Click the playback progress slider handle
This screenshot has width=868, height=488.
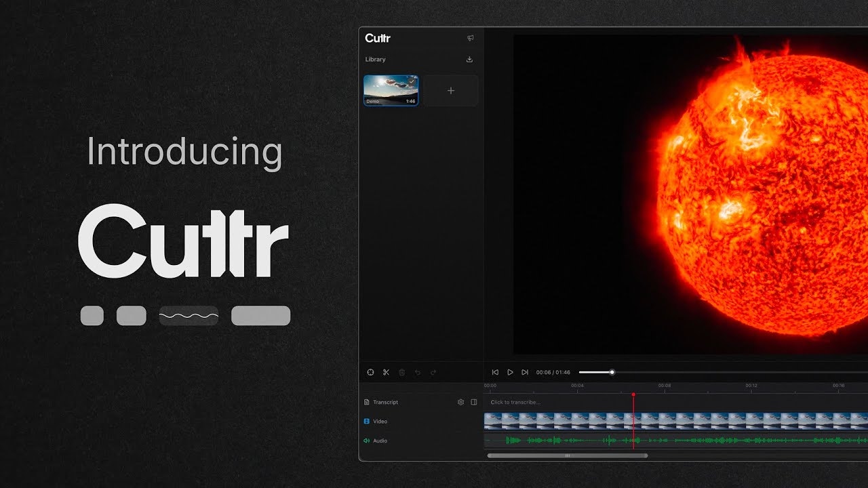coord(612,372)
